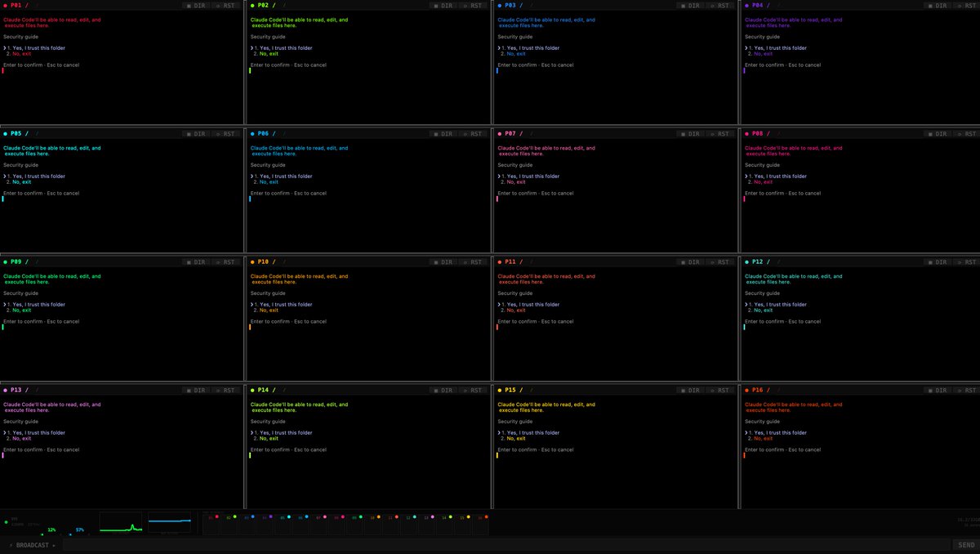Open 'Security guide' link in pane P14

pyautogui.click(x=268, y=422)
